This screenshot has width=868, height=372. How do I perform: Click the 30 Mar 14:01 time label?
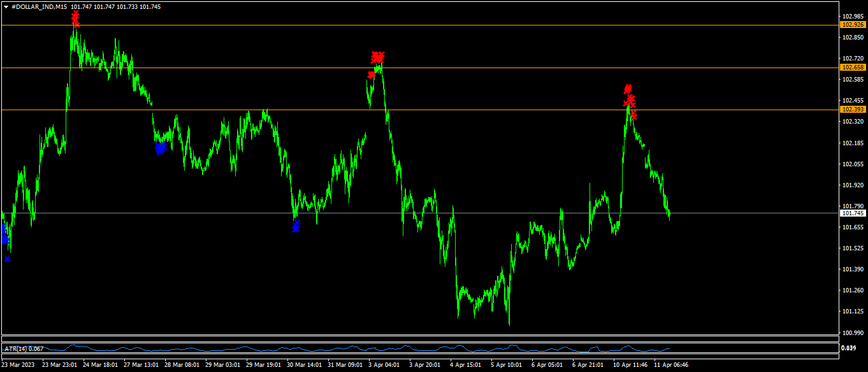point(305,365)
